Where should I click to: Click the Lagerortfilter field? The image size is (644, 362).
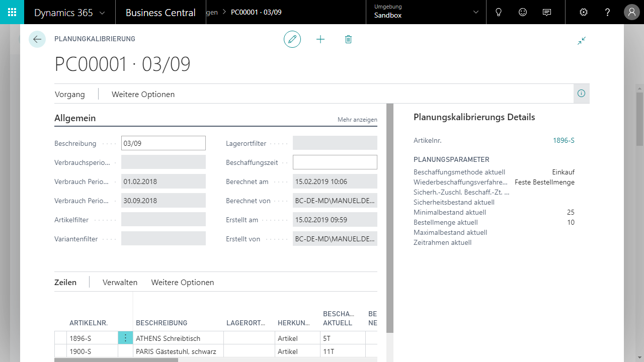(x=335, y=143)
